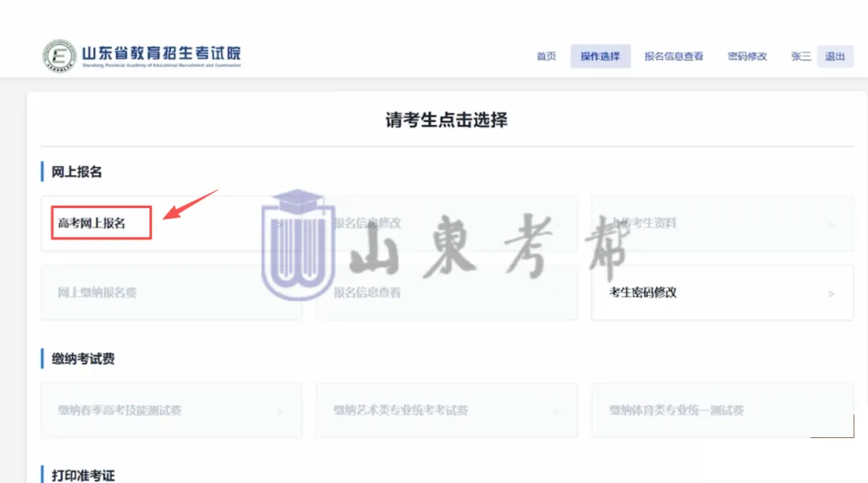Click the 打印准考证 section heading
Screen dimensions: 868x483
coord(83,475)
